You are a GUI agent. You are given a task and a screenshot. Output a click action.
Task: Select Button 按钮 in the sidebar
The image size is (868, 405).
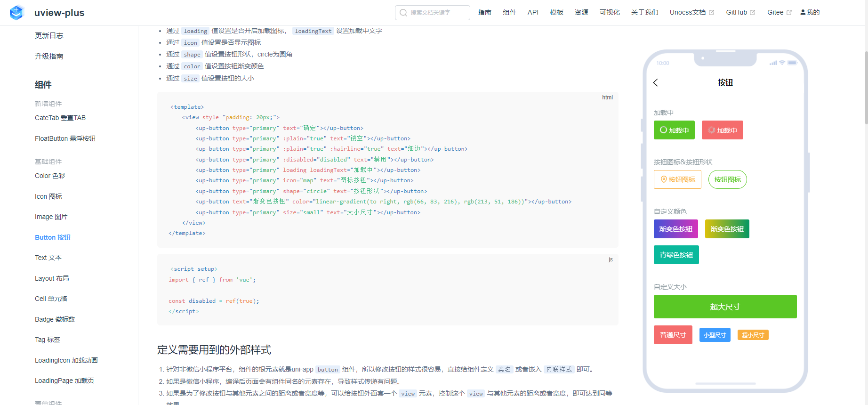53,237
